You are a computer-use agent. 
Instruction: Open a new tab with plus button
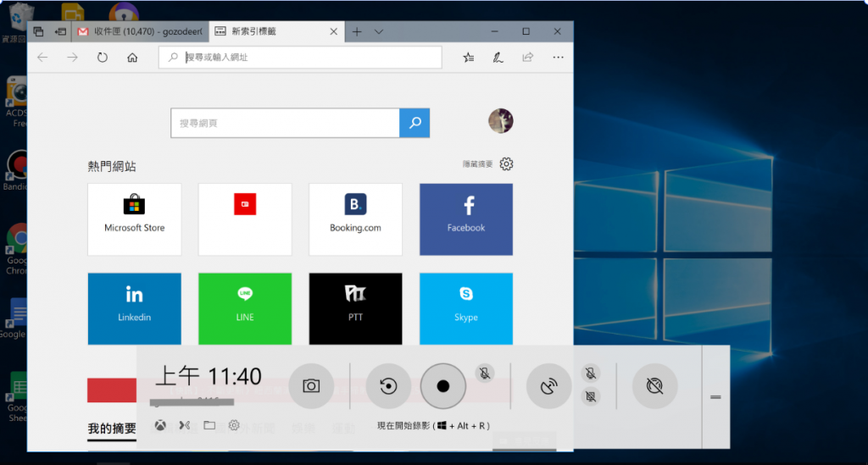pyautogui.click(x=357, y=31)
